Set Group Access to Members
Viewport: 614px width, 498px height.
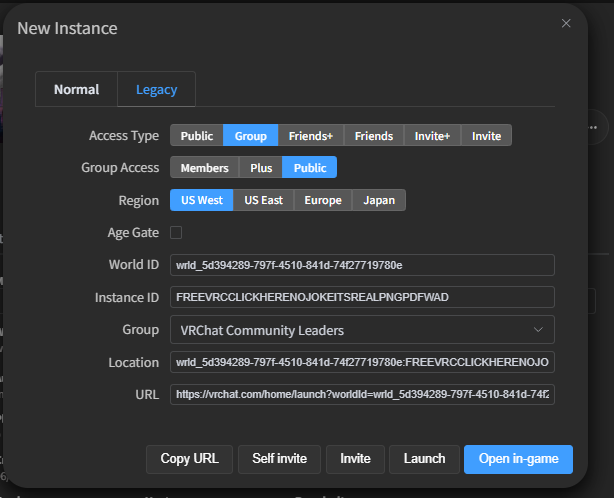click(204, 168)
